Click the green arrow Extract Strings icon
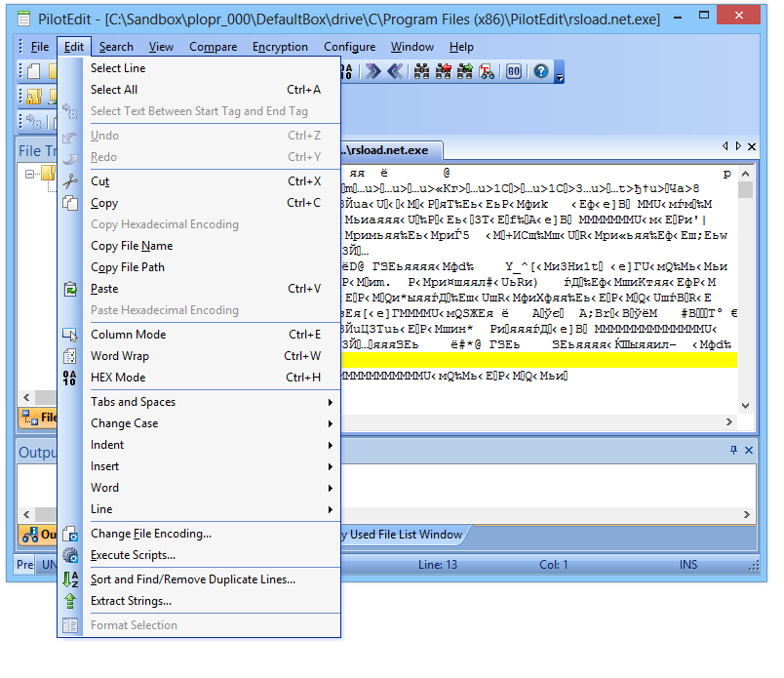Screen dimensions: 784x678 (x=70, y=600)
